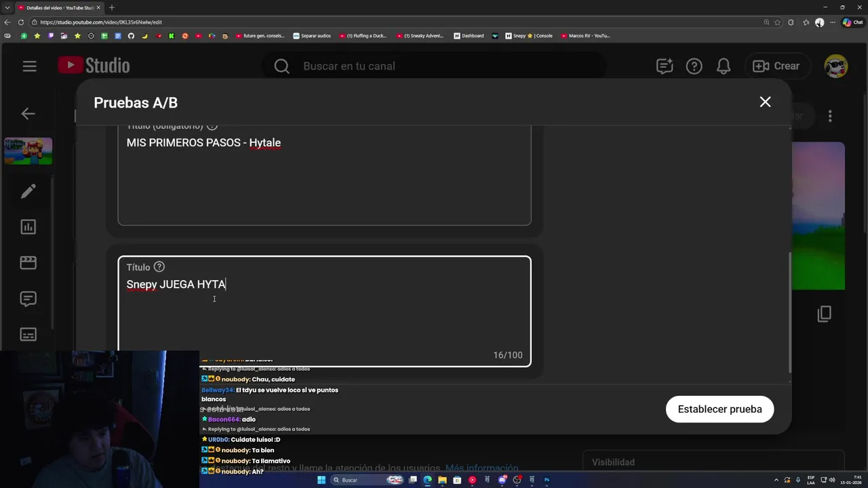
Task: Go back with the sidebar left arrow
Action: point(28,113)
